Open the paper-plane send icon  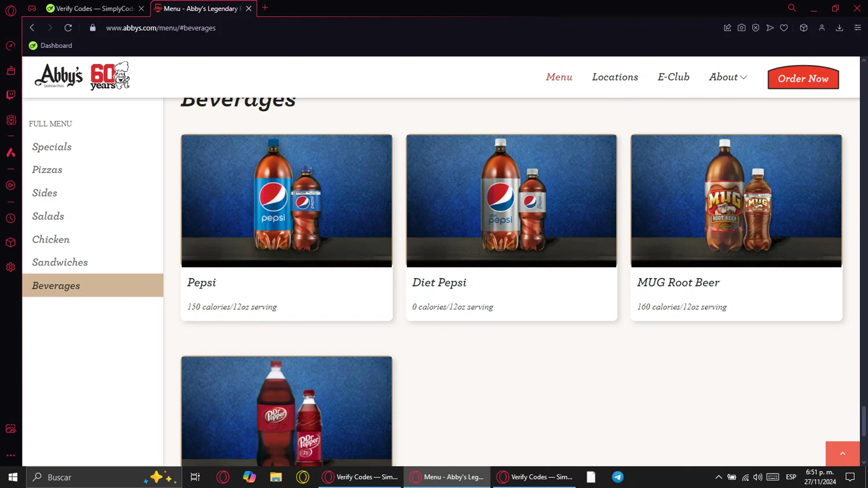(770, 28)
